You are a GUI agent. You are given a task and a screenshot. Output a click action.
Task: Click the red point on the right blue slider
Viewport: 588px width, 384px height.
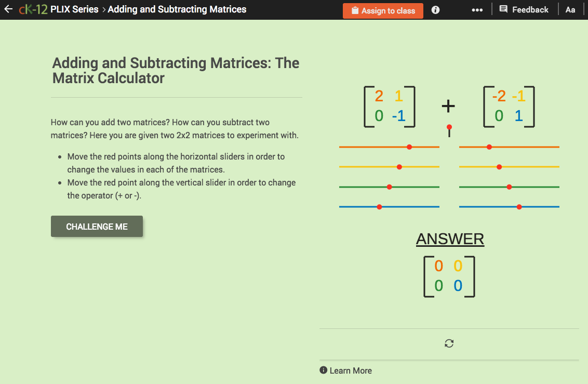tap(519, 206)
